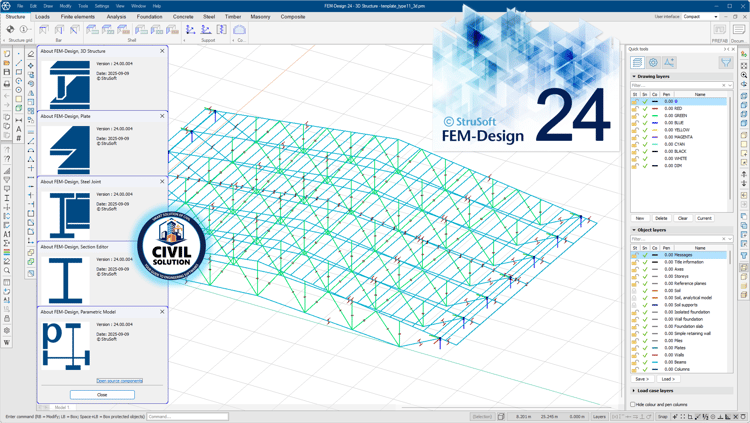The width and height of the screenshot is (750, 423).
Task: Click the PREFAB icon in ribbon
Action: 719,30
